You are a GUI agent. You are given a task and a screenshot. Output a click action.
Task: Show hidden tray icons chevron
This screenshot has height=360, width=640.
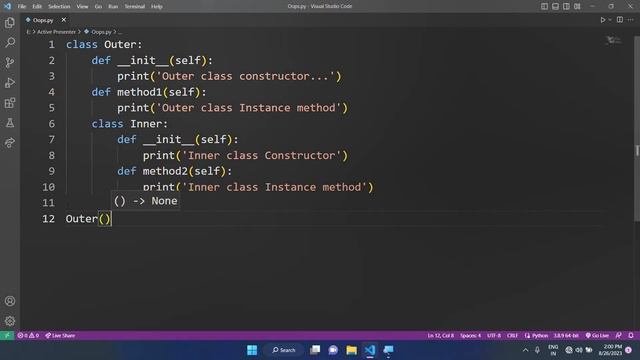(525, 350)
